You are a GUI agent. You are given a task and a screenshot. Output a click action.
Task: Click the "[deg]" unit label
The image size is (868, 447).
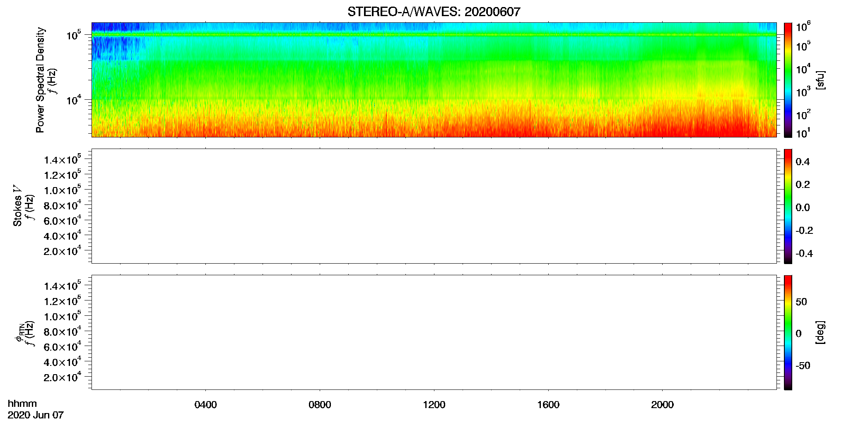[820, 332]
